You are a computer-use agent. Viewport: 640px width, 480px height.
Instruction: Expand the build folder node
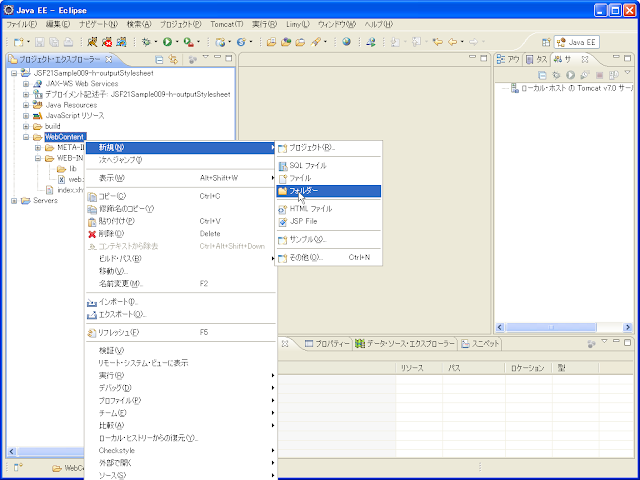pyautogui.click(x=26, y=127)
